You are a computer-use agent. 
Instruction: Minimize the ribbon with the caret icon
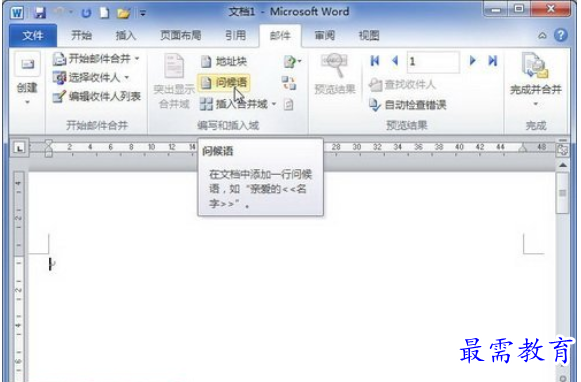542,36
